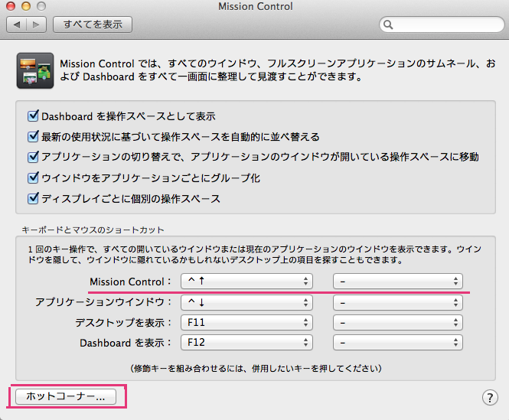Uncheck 最新の使用状況に基づいて自動的に並べ替える

[33, 136]
